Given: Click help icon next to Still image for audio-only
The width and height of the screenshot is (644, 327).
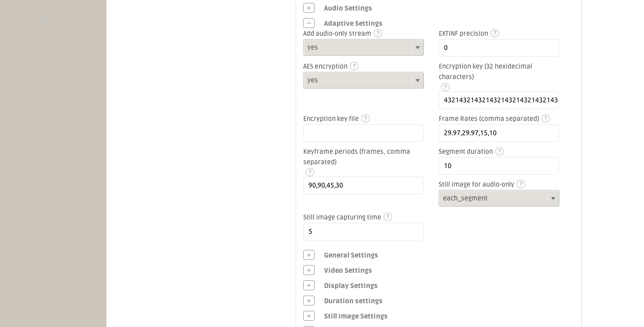Looking at the screenshot, I should [x=521, y=184].
